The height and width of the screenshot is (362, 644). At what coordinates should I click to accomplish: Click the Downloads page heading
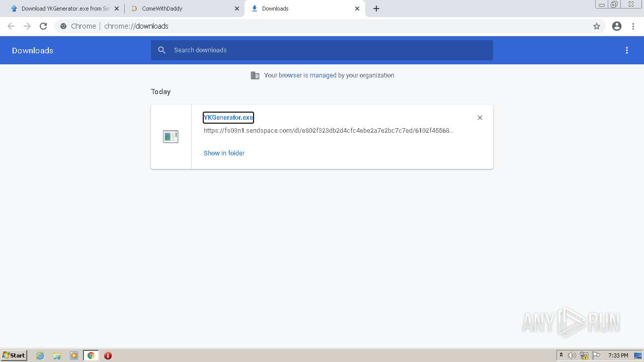tap(33, 50)
